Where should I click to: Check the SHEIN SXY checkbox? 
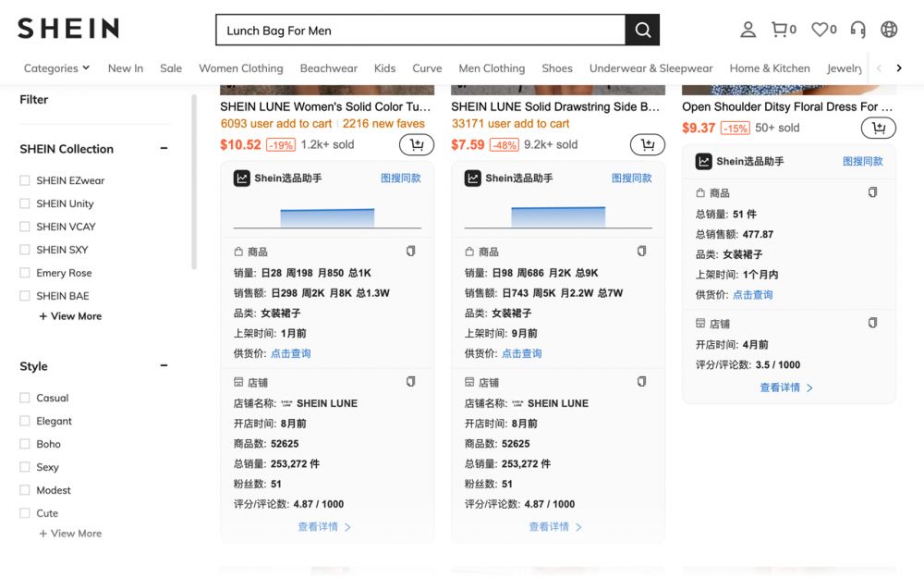pos(25,250)
